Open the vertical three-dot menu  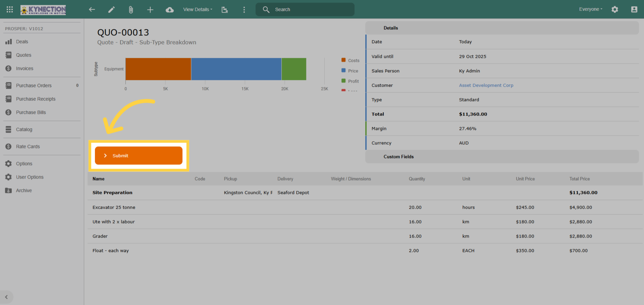tap(244, 10)
